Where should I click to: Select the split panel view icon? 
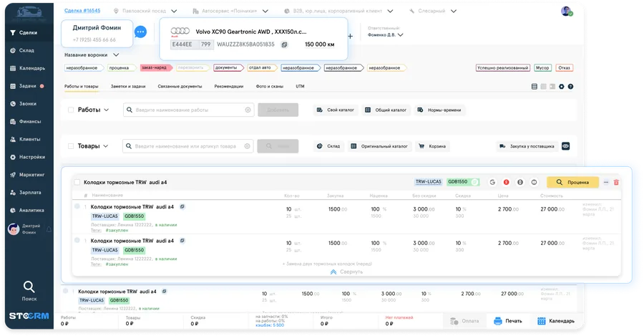point(552,87)
